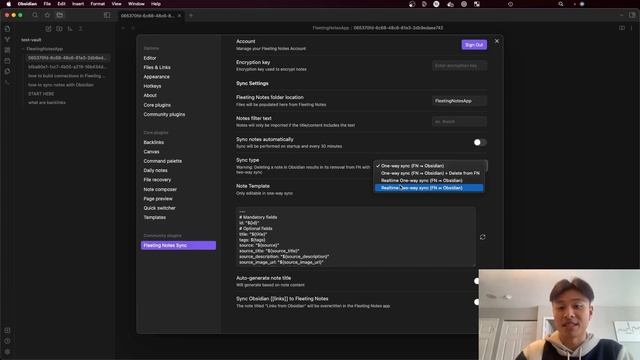The width and height of the screenshot is (640, 360).
Task: Collapse all folders in file explorer
Action: [x=80, y=29]
